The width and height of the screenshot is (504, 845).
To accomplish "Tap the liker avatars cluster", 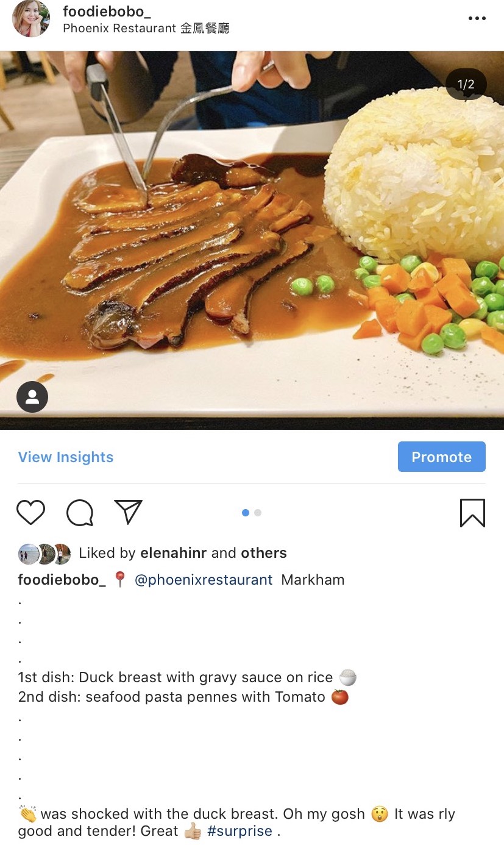I will 44,554.
